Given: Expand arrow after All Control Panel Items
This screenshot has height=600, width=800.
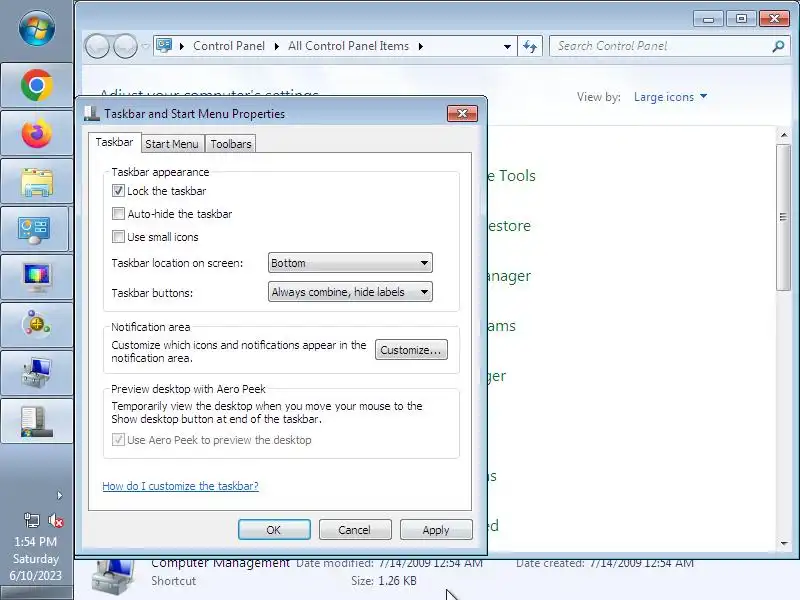Looking at the screenshot, I should [420, 46].
